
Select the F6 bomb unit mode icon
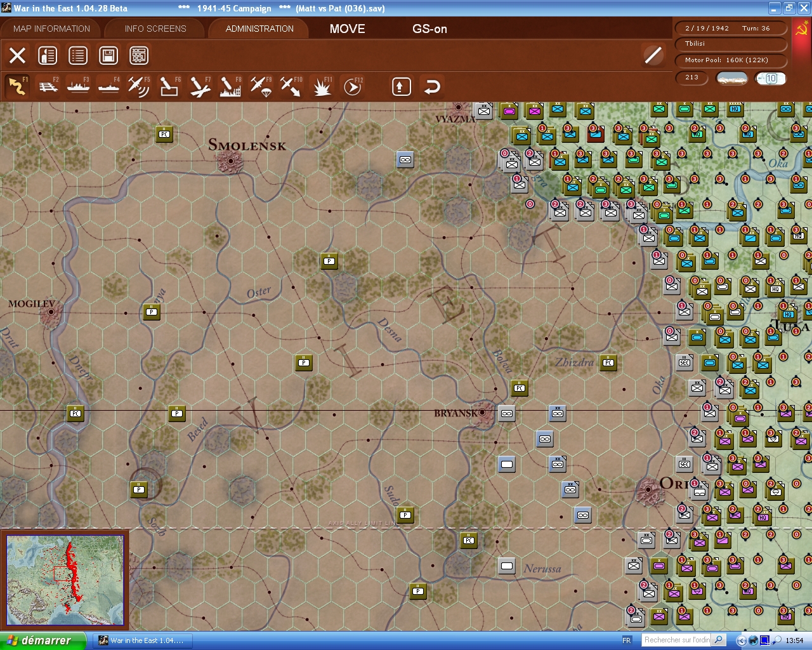click(169, 86)
